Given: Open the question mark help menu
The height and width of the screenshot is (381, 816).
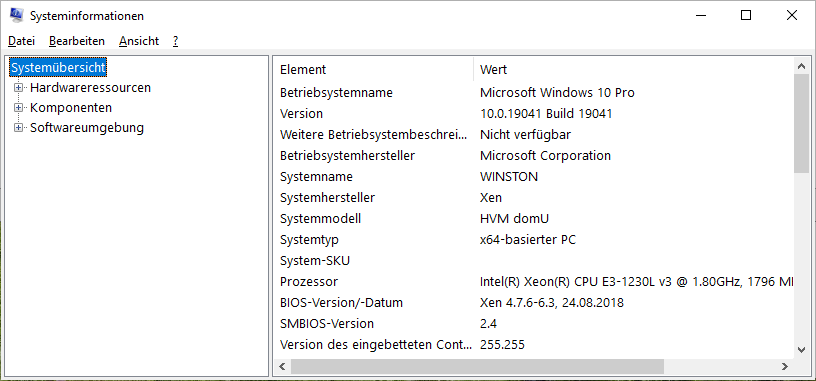Looking at the screenshot, I should point(176,41).
